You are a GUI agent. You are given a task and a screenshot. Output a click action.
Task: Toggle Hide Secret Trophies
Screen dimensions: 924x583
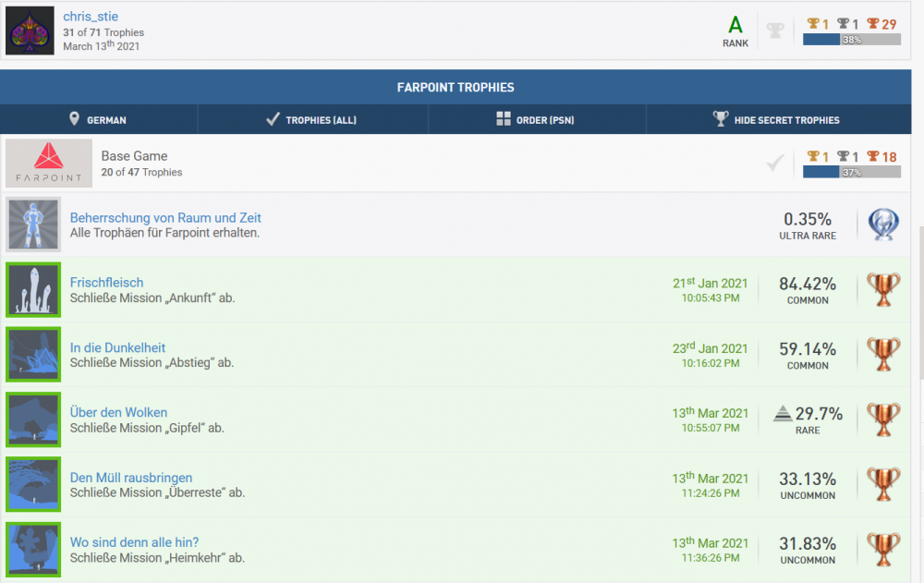coord(776,119)
